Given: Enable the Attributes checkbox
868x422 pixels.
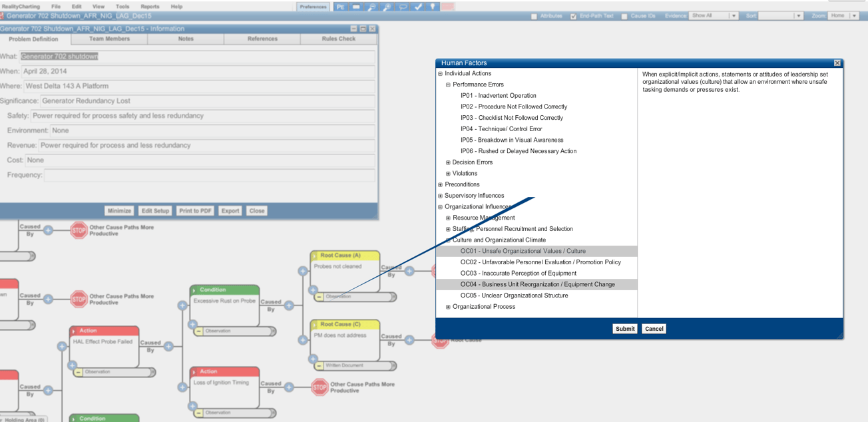Looking at the screenshot, I should (x=534, y=15).
